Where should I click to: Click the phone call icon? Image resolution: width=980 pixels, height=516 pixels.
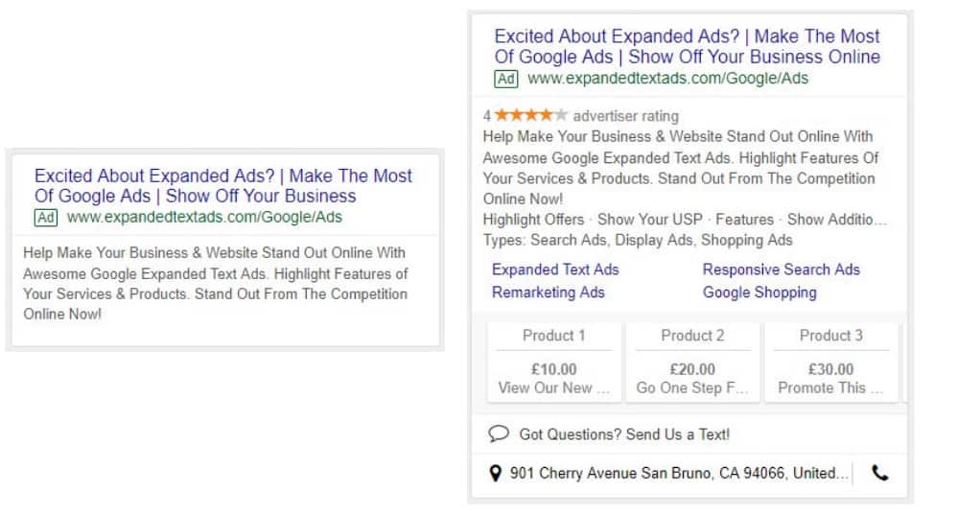point(880,473)
